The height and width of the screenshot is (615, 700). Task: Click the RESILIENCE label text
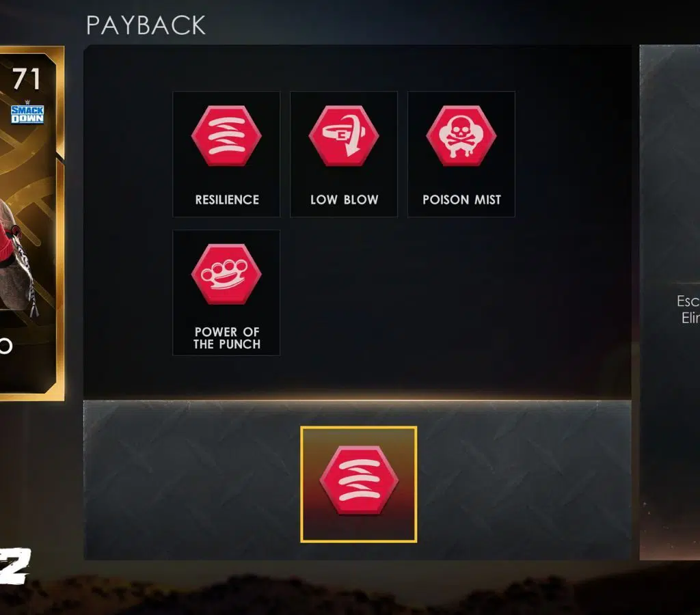pyautogui.click(x=227, y=200)
